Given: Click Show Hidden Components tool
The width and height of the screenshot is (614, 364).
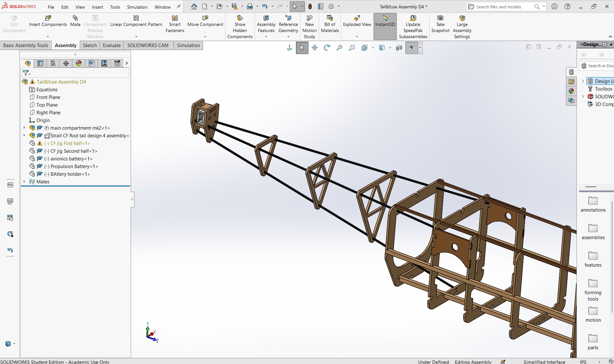Looking at the screenshot, I should [x=240, y=27].
